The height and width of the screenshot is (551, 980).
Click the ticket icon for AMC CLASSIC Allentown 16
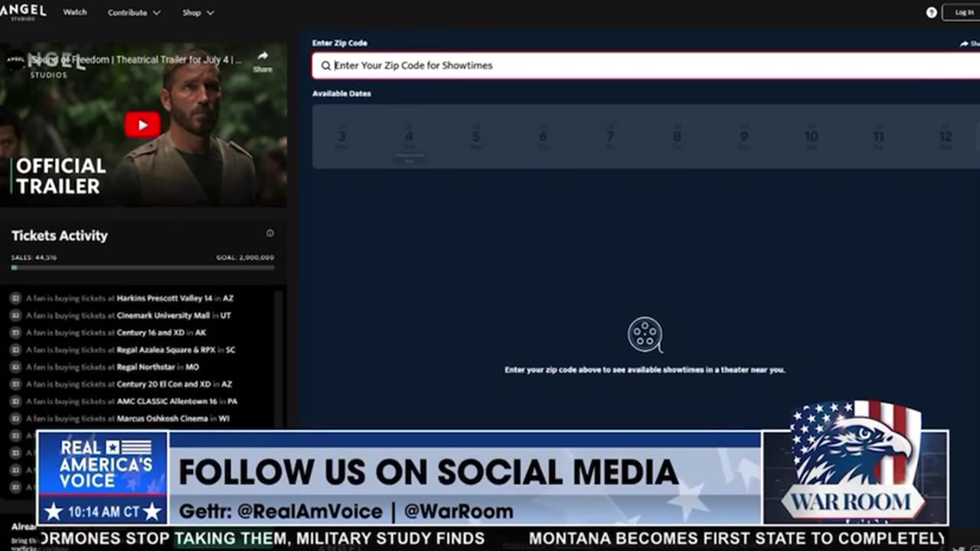tap(15, 402)
